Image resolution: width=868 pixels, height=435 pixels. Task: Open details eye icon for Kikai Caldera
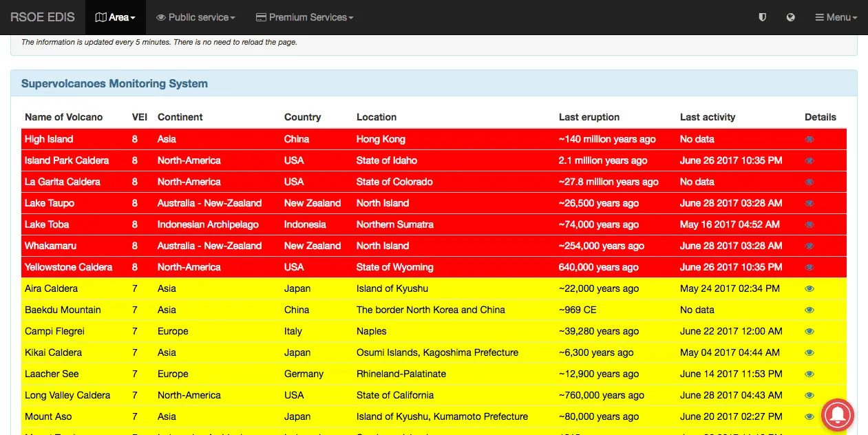pyautogui.click(x=809, y=352)
